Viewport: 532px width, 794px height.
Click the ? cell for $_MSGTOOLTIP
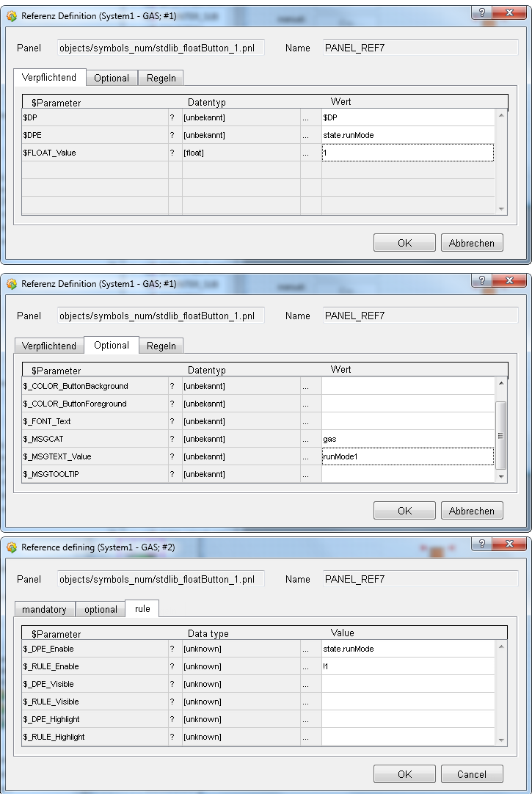[x=175, y=474]
